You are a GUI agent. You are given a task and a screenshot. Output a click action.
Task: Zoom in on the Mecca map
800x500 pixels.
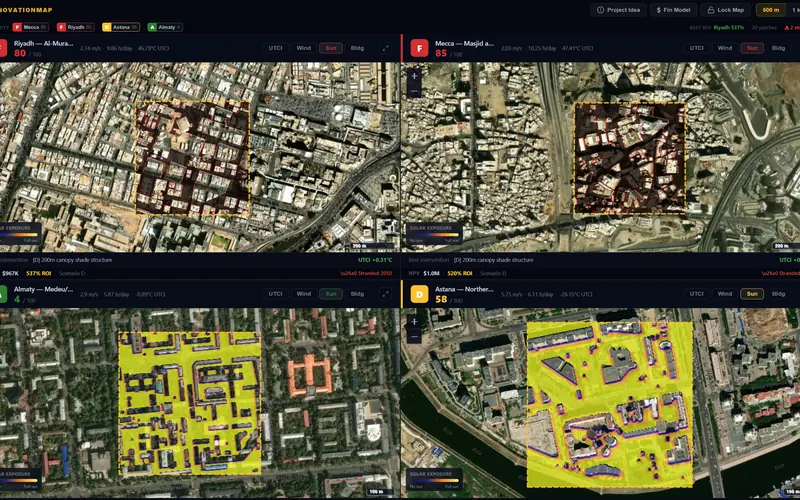pos(414,76)
